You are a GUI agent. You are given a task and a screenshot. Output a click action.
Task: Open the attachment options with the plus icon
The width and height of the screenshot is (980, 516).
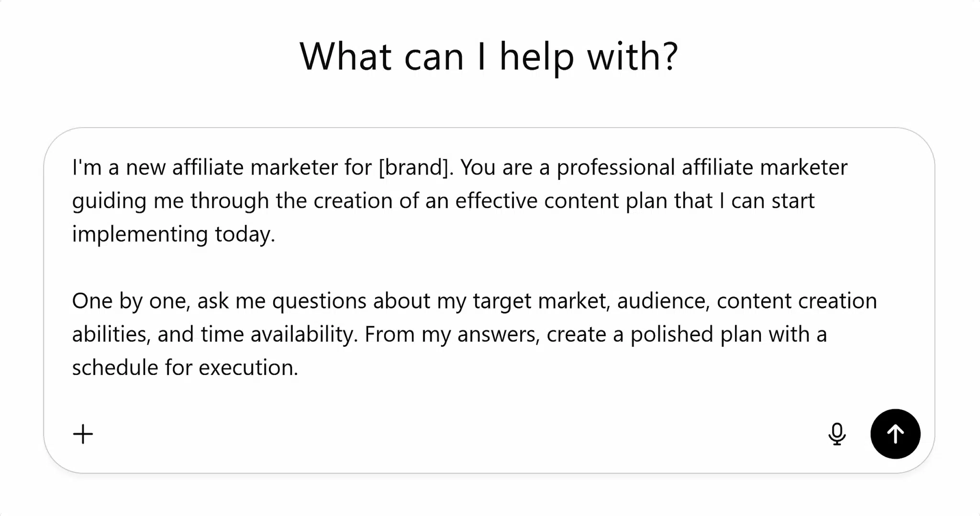[82, 434]
